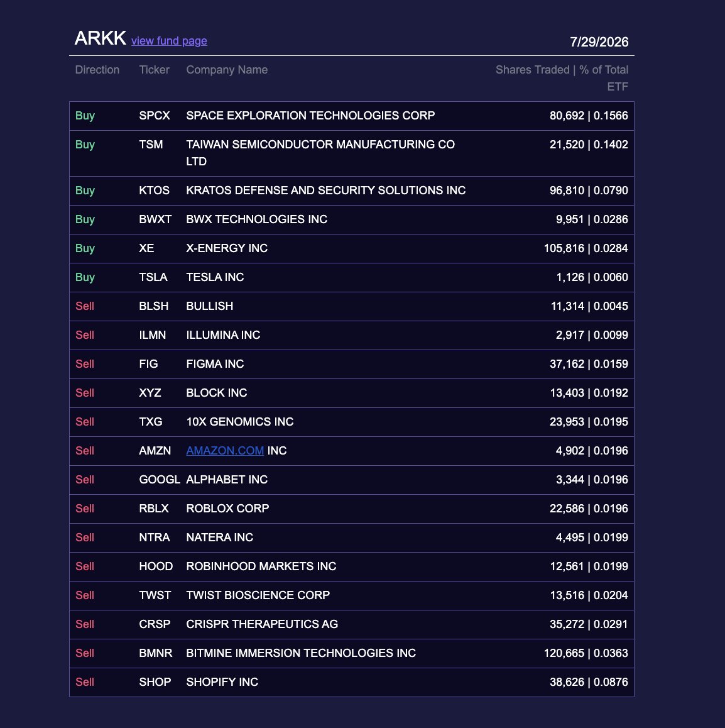Select the 35,272 | 0.0291 value
Viewport: 725px width, 728px height.
coord(589,624)
